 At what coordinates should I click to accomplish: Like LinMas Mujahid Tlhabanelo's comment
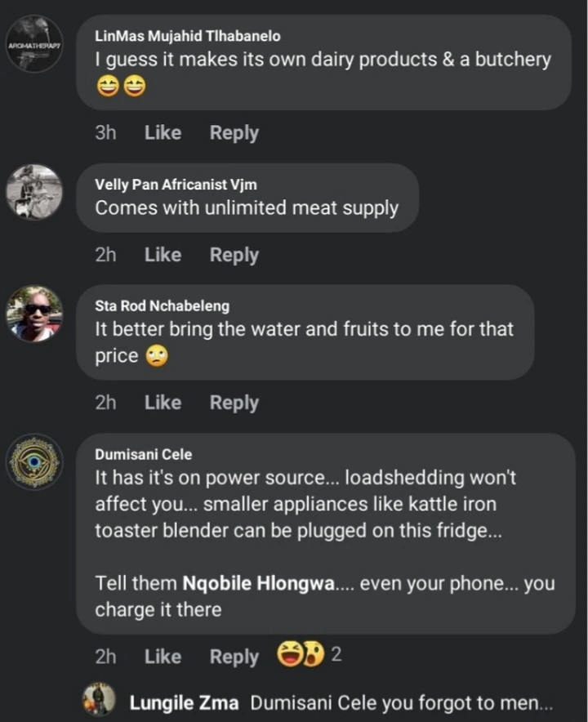point(163,132)
